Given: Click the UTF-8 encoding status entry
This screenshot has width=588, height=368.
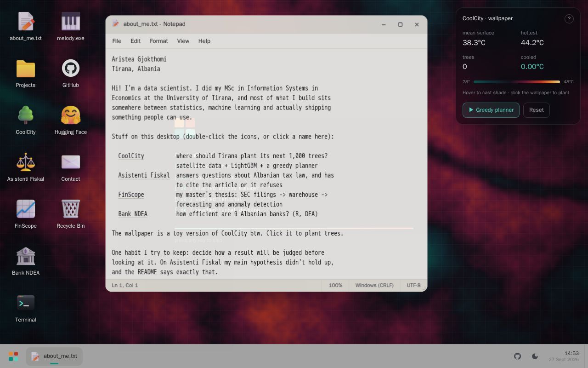Looking at the screenshot, I should (x=413, y=286).
